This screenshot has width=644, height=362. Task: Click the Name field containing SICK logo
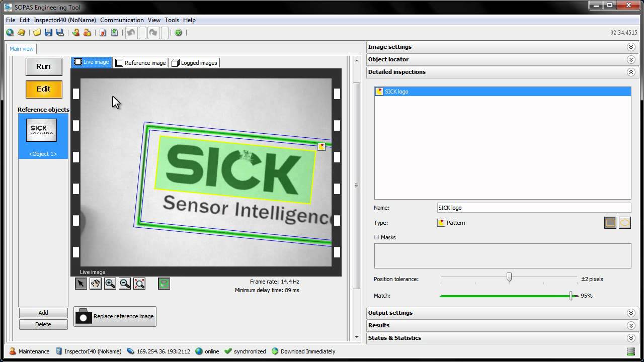point(534,208)
